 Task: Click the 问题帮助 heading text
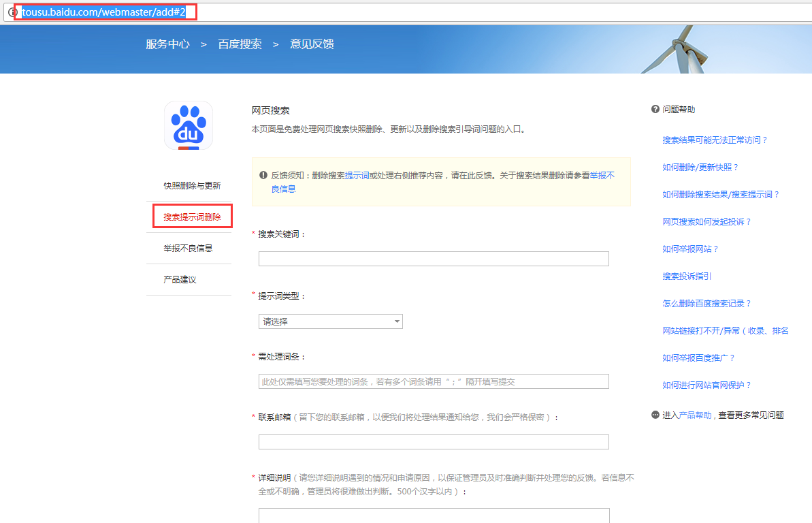[679, 109]
